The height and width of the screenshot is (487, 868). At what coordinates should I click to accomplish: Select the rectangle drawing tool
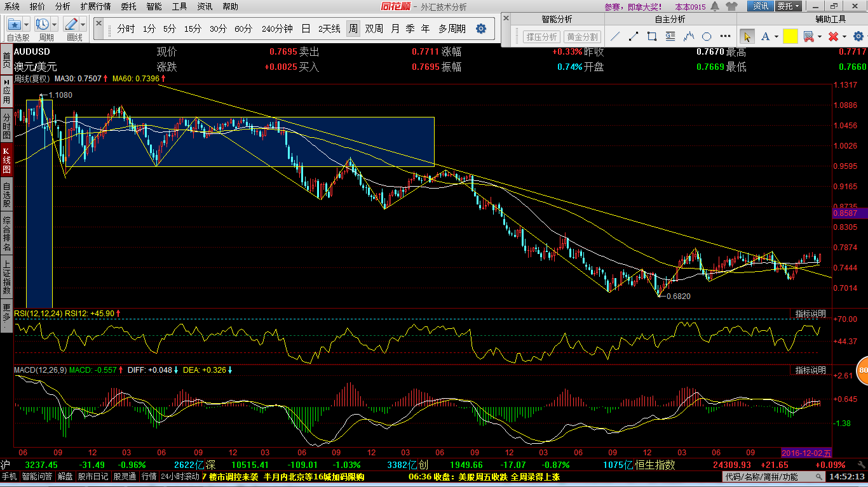tap(652, 36)
